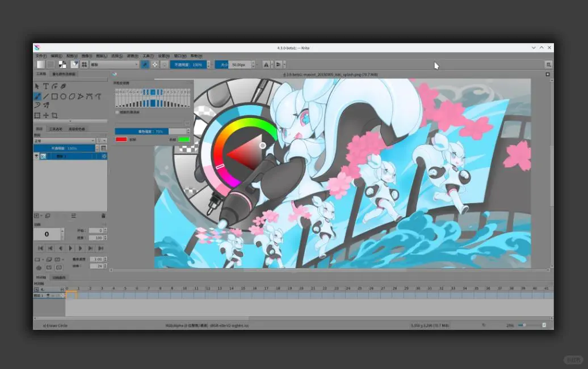The width and height of the screenshot is (588, 369).
Task: Select the shape selection arrow tool
Action: click(37, 87)
